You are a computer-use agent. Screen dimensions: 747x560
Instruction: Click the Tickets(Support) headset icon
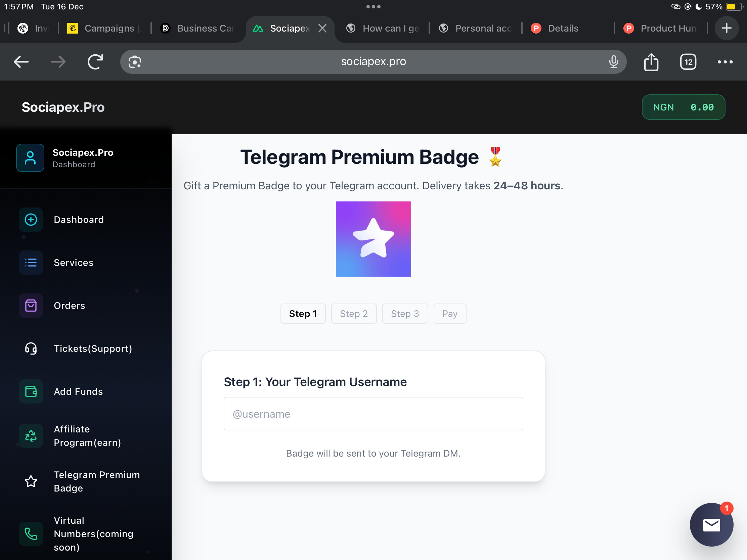31,349
